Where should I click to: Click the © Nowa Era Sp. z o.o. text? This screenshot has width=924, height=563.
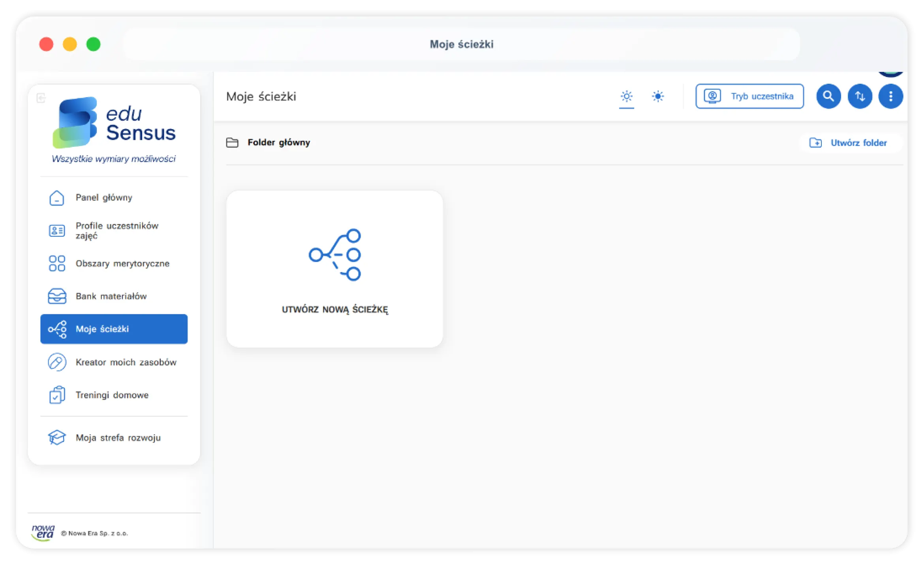95,533
